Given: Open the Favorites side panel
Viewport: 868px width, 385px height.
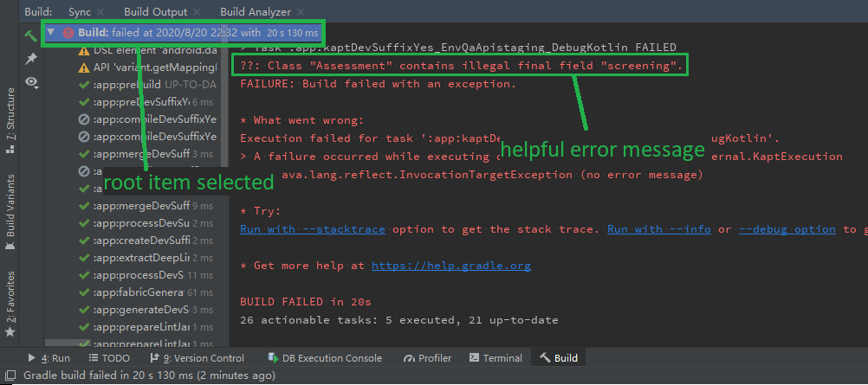Looking at the screenshot, I should pos(10,304).
